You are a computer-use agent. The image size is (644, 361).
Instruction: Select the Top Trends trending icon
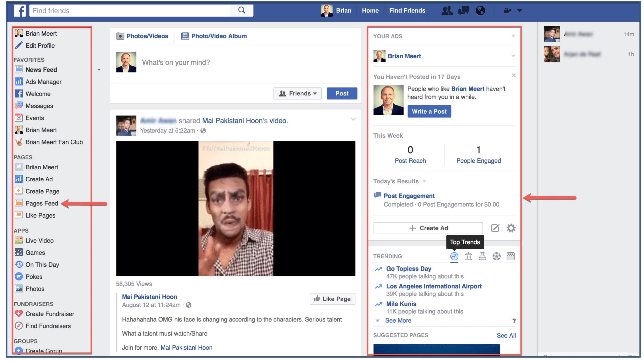[x=454, y=256]
